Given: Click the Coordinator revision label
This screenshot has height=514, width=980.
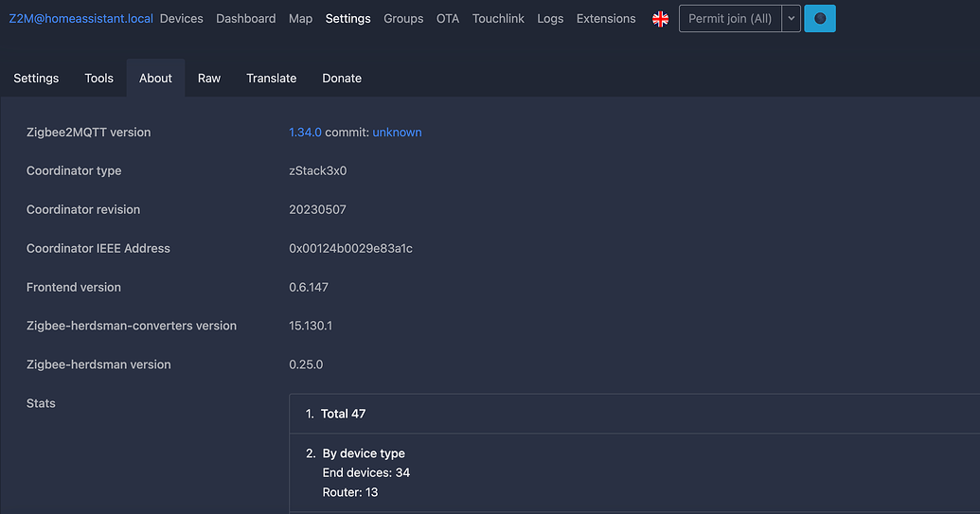Looking at the screenshot, I should coord(83,210).
